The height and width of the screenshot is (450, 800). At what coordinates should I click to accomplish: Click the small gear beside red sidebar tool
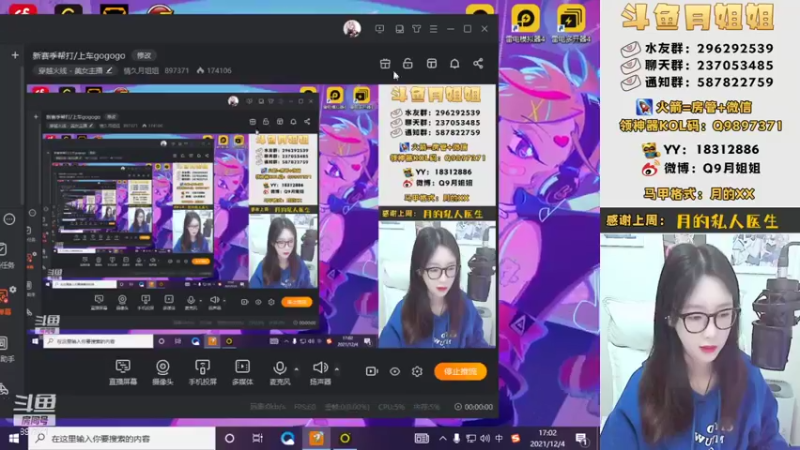tap(13, 289)
